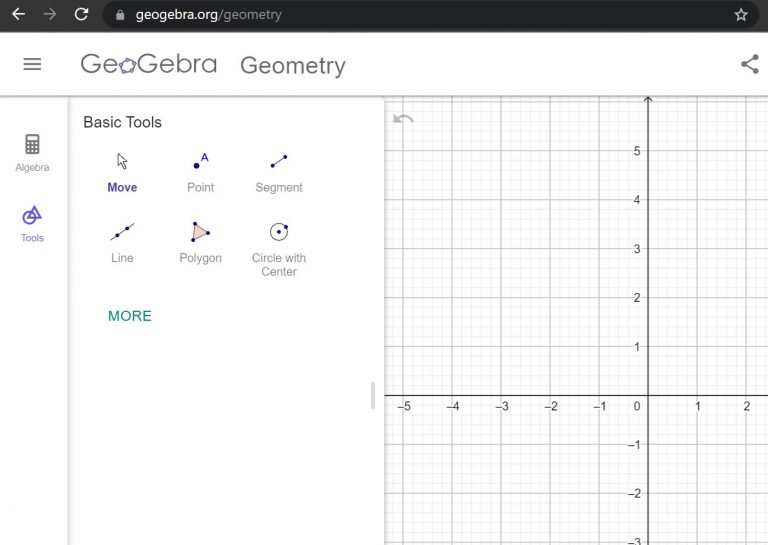Bookmark this page with star icon
768x545 pixels.
click(741, 15)
